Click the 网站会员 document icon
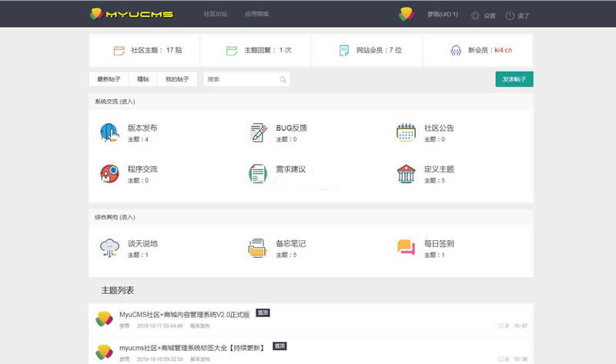The image size is (616, 364). pos(343,50)
